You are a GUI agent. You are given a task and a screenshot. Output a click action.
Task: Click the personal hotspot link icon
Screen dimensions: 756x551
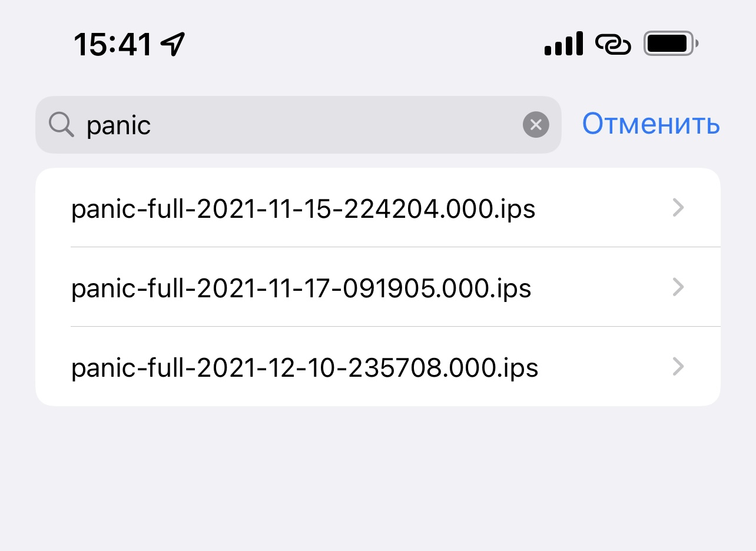(x=613, y=44)
